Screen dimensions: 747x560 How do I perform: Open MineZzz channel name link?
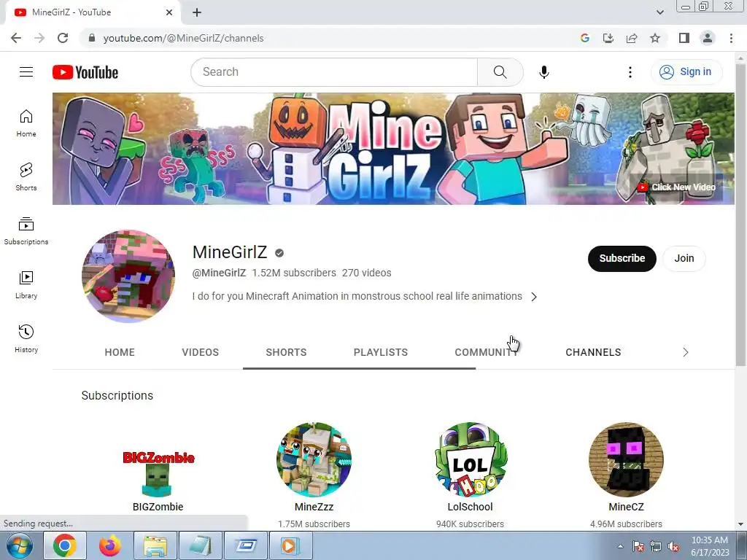coord(314,507)
